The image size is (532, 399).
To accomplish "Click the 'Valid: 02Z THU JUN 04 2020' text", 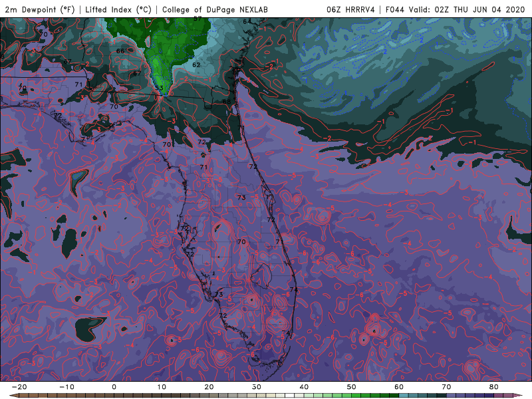I will tap(467, 9).
